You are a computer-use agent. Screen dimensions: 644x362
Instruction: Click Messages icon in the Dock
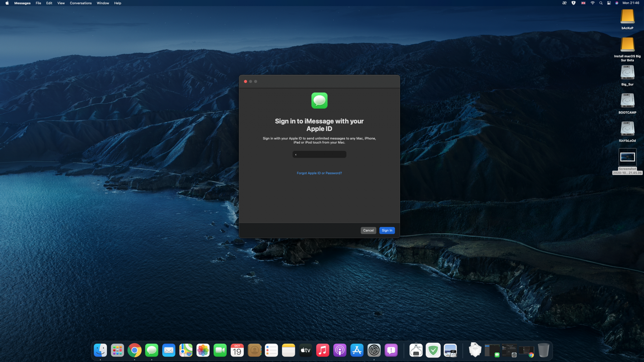(151, 350)
